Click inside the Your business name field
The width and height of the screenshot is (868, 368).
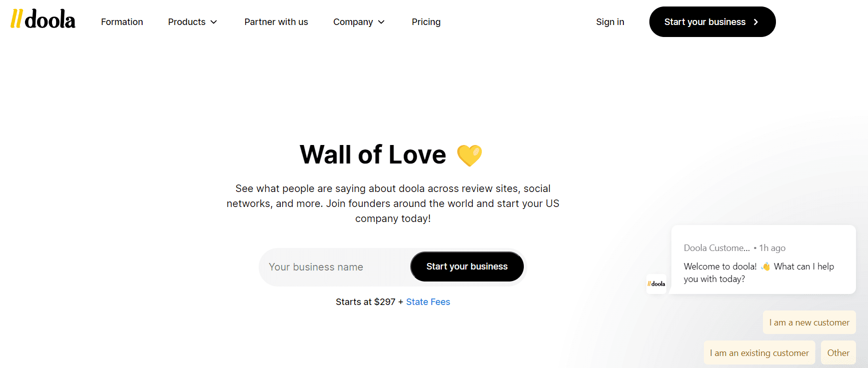click(330, 266)
